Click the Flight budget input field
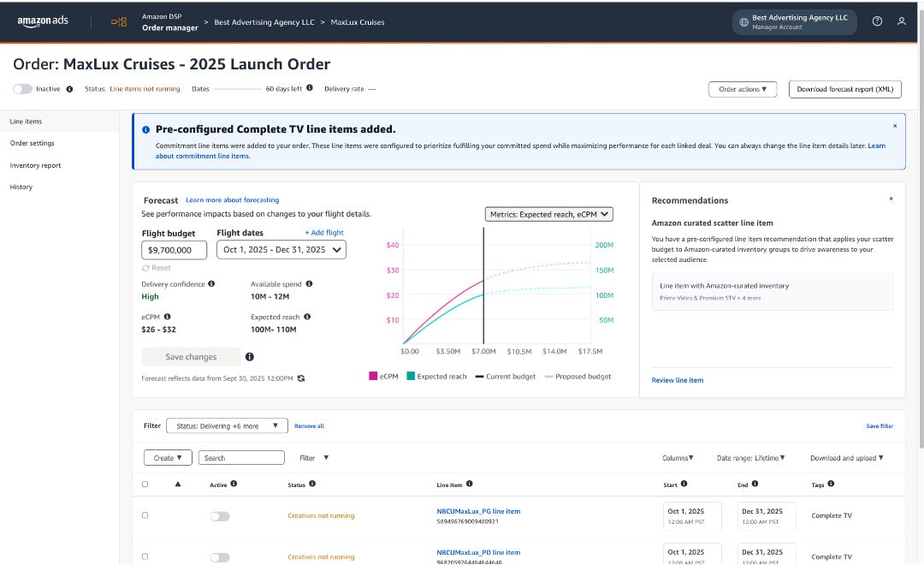Viewport: 924px width, 565px height. [x=174, y=250]
